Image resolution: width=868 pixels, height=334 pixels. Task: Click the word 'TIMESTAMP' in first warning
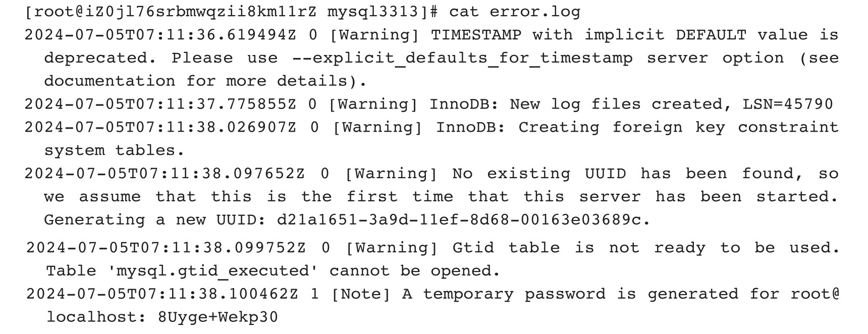tap(476, 35)
